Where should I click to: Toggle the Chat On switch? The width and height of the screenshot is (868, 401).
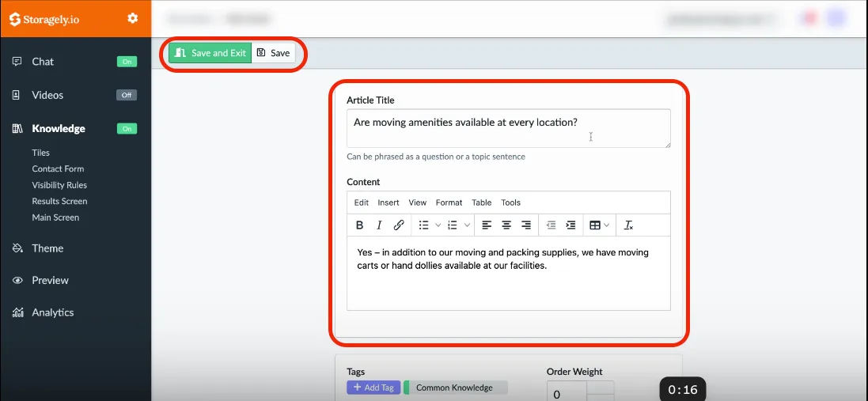coord(127,62)
